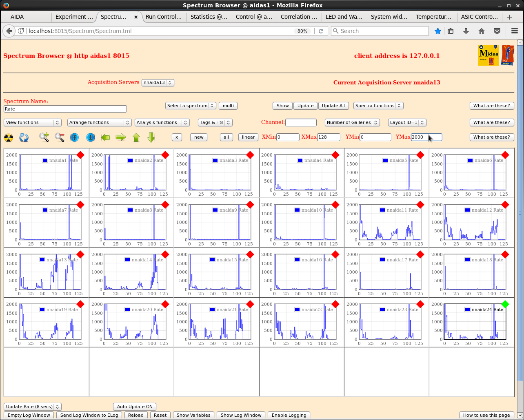The image size is (524, 420).
Task: Open Firefox downloads arrow icon
Action: [x=466, y=31]
